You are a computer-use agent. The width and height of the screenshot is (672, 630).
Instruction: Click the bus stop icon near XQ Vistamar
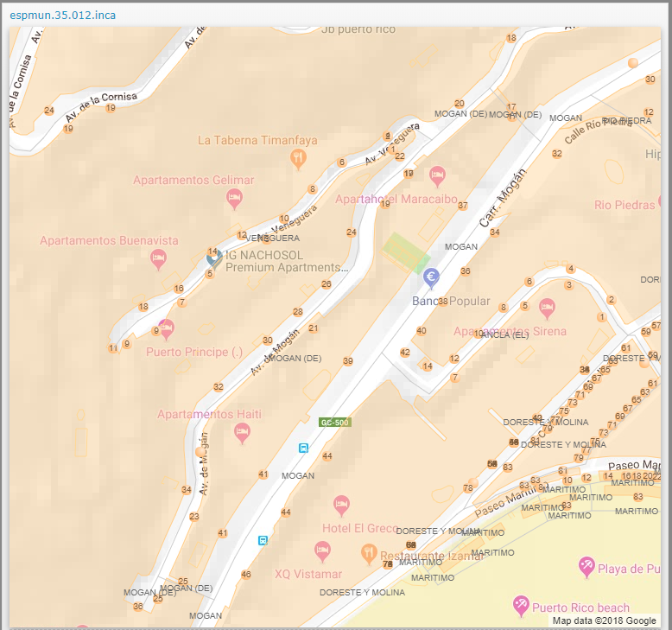pos(263,540)
